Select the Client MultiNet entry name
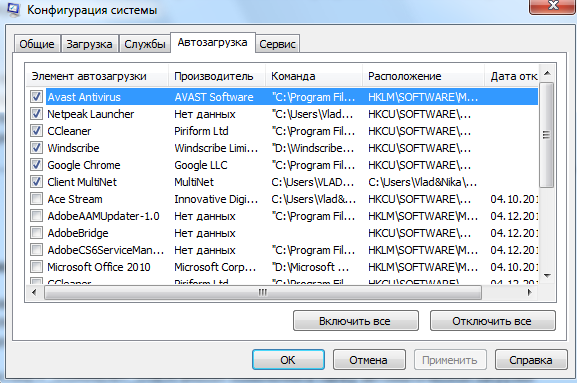Screen dimensions: 577x383 pos(82,182)
